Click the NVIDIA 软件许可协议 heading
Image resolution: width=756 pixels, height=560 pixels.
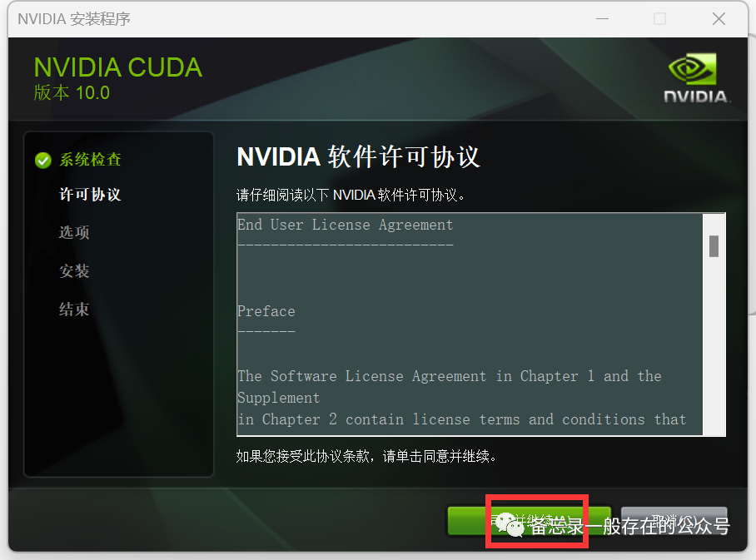pyautogui.click(x=358, y=156)
